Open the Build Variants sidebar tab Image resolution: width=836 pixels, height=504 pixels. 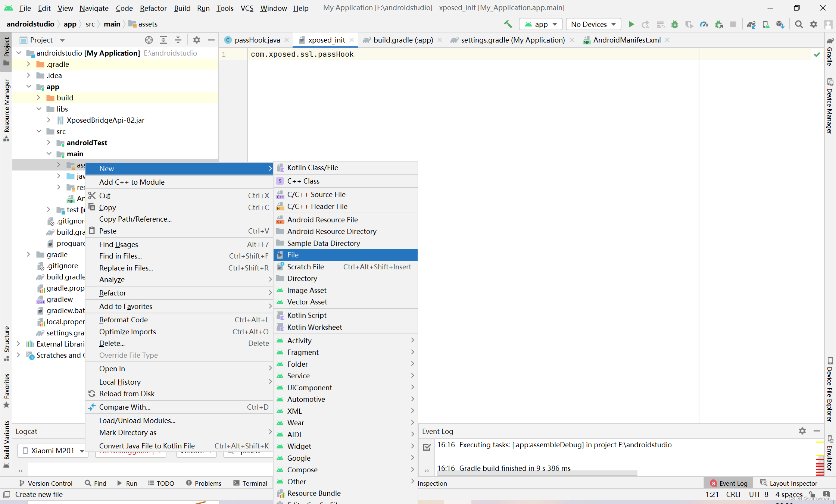[x=6, y=444]
